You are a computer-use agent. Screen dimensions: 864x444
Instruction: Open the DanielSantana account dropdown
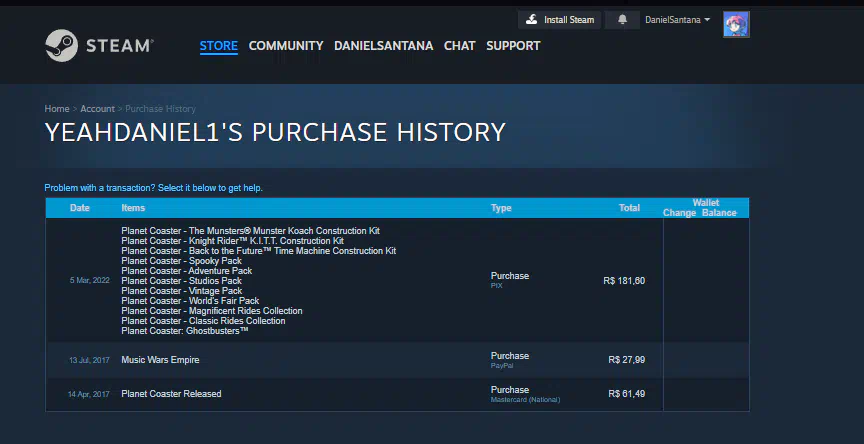(x=677, y=20)
